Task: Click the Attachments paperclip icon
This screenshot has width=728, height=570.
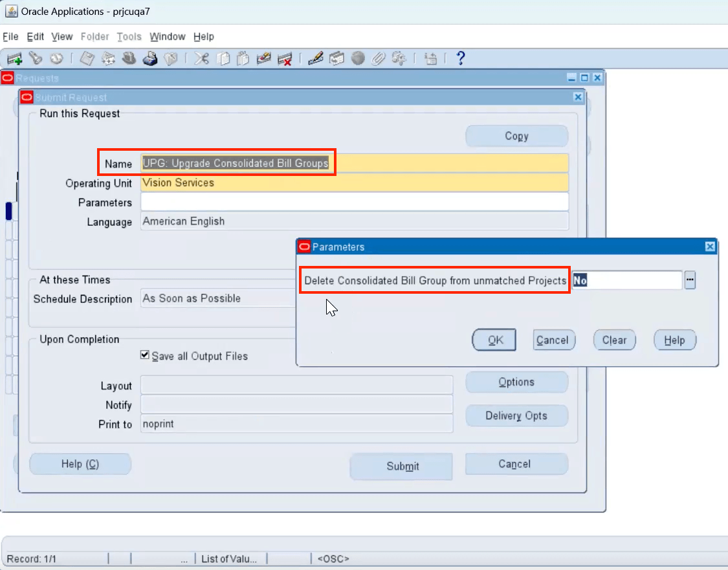Action: [x=379, y=58]
